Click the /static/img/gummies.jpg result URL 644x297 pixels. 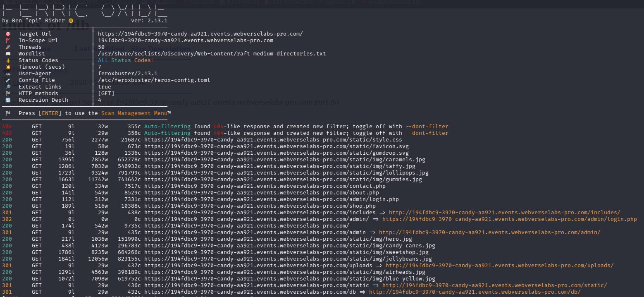pos(283,180)
